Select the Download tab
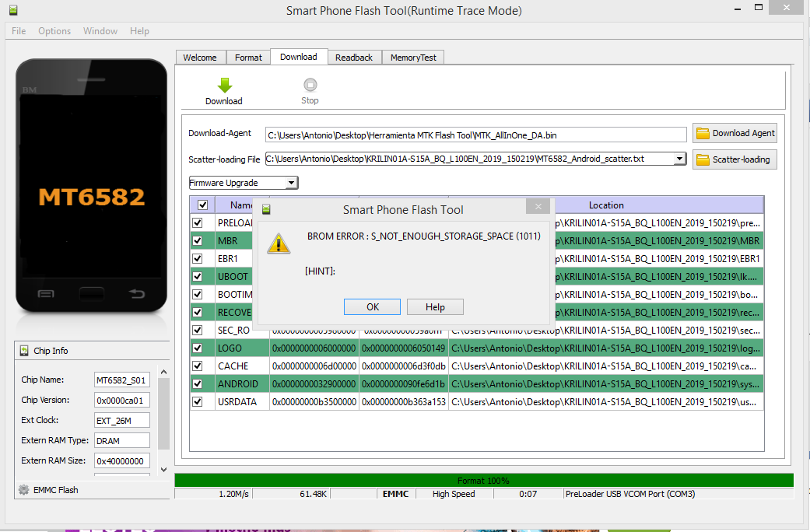 click(x=299, y=57)
